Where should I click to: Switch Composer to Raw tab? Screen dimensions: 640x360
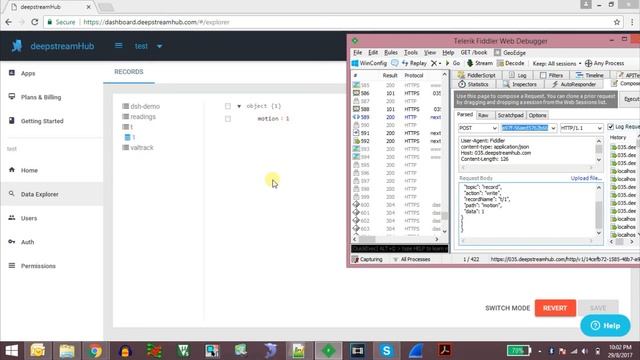click(483, 116)
